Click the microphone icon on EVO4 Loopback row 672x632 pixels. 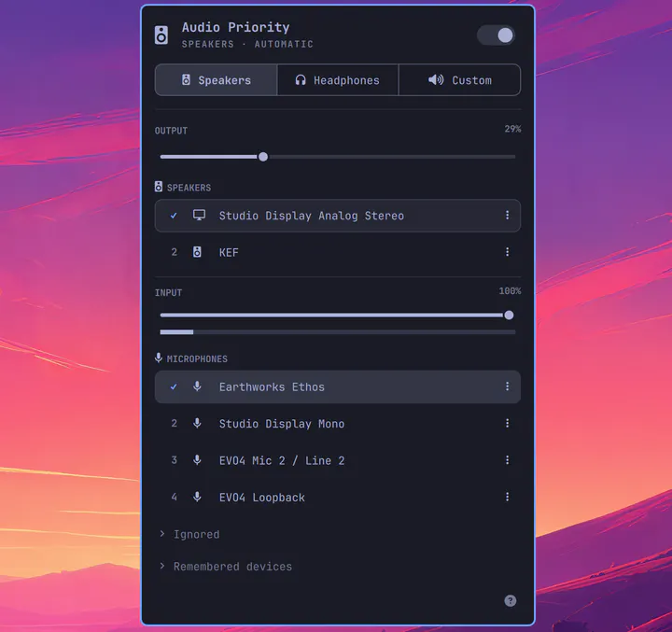(x=197, y=497)
